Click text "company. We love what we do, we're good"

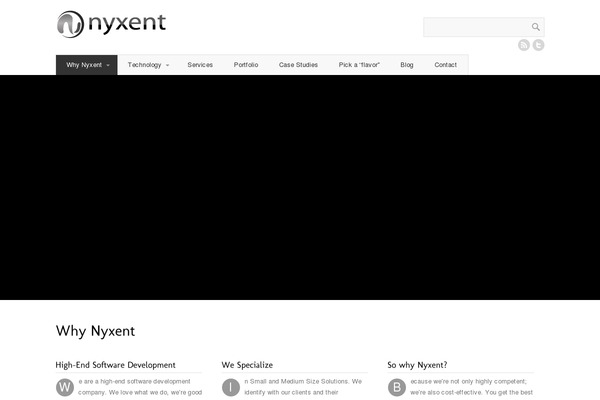pyautogui.click(x=140, y=392)
